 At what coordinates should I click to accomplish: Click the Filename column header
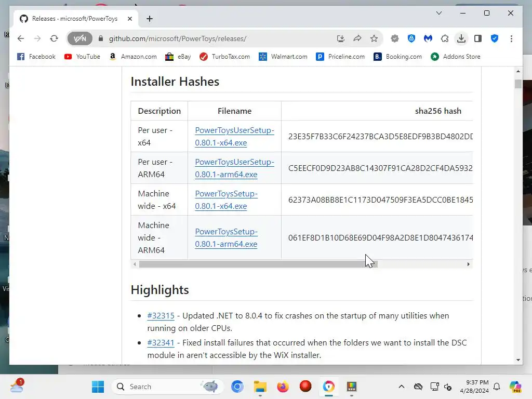point(234,111)
